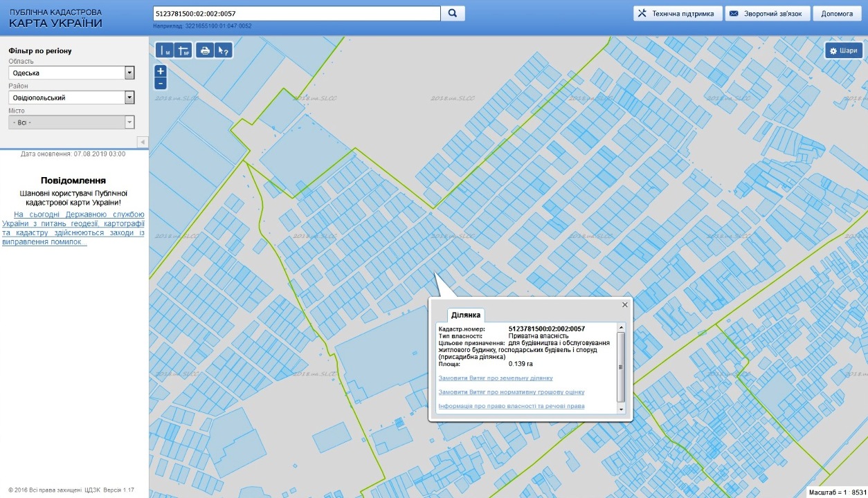Click the print map icon
This screenshot has height=498, width=868.
pos(205,50)
